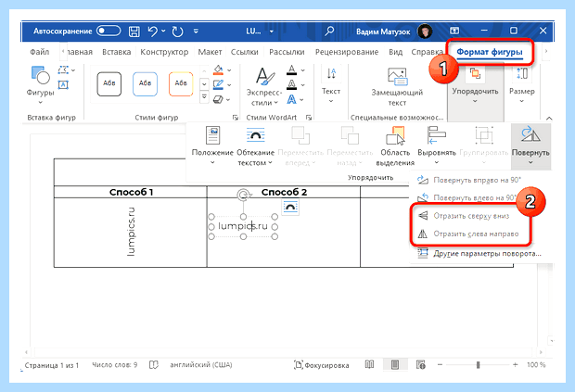
Task: Open the Рецензирование tab
Action: point(347,52)
